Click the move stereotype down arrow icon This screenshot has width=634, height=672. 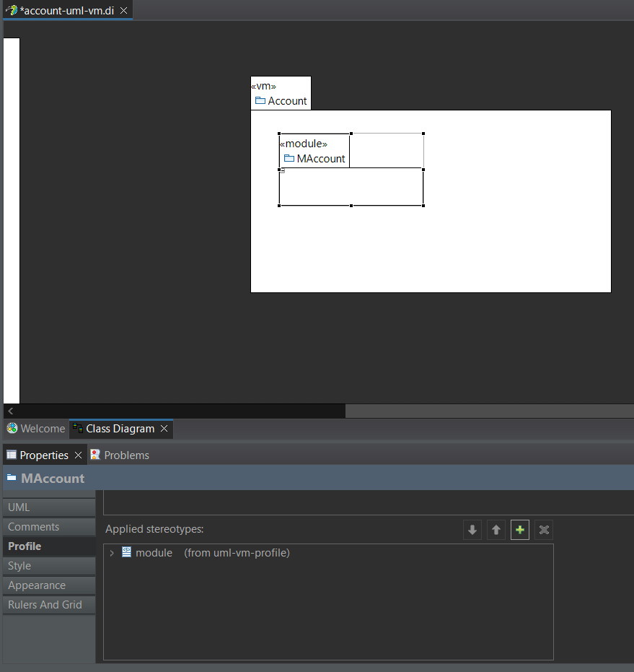[x=472, y=530]
